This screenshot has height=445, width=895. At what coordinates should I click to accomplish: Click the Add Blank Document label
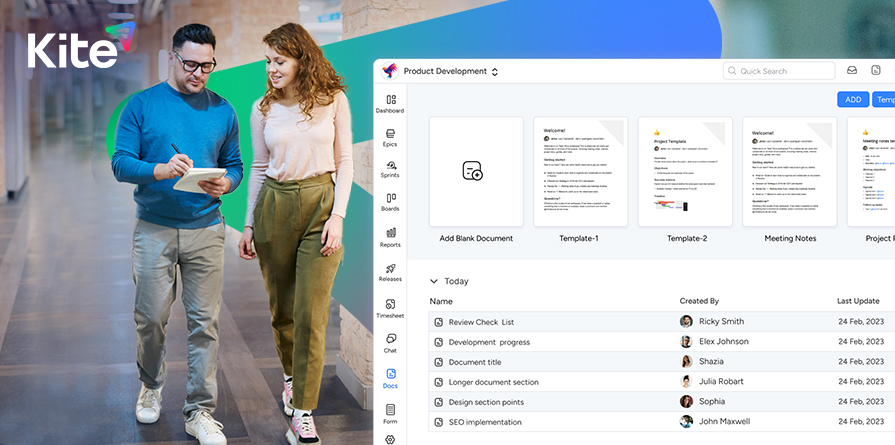[x=476, y=238]
